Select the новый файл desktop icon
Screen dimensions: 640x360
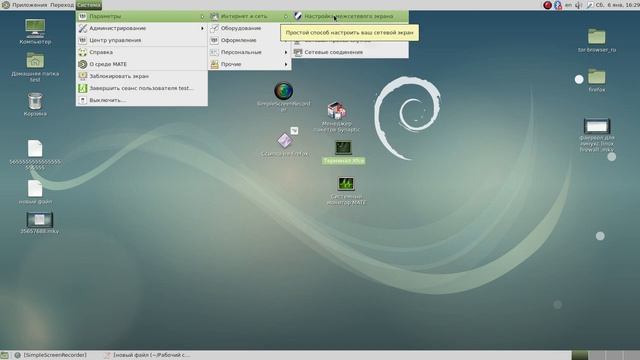pyautogui.click(x=35, y=192)
